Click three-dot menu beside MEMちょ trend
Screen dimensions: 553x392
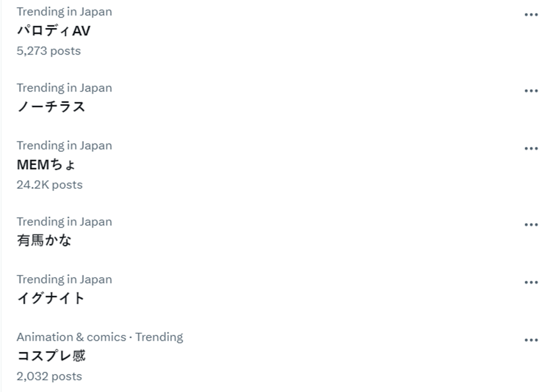pyautogui.click(x=531, y=148)
